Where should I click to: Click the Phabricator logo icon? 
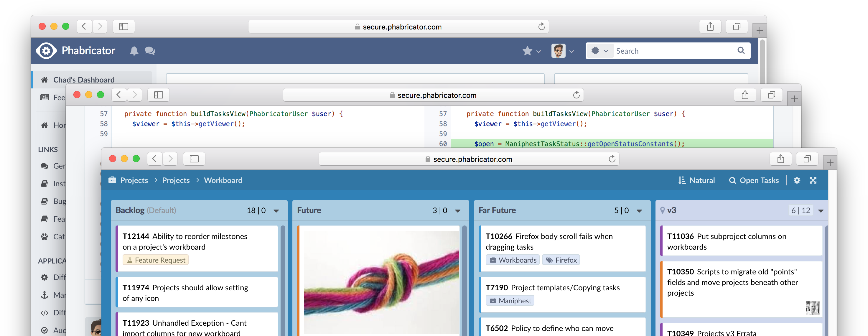click(x=46, y=51)
